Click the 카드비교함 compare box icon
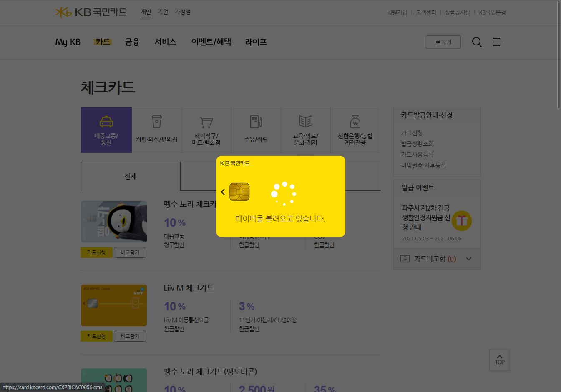 pyautogui.click(x=405, y=259)
